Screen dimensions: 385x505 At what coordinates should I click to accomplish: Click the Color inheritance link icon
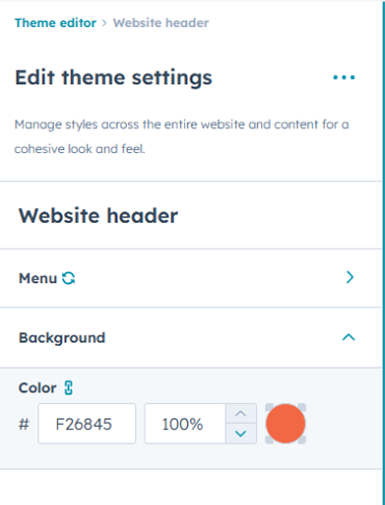click(x=68, y=388)
